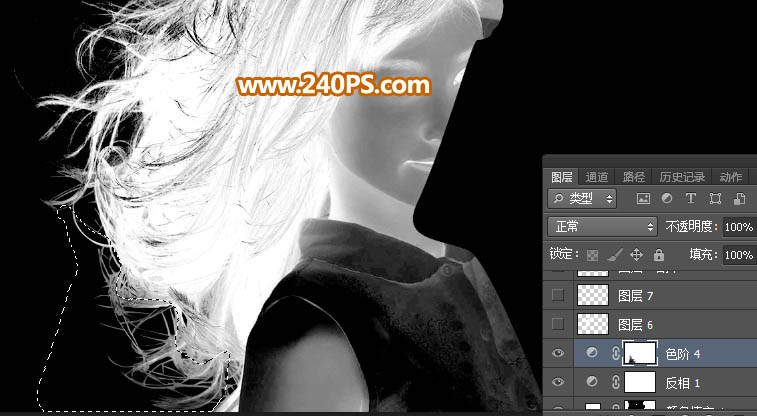Switch to the 路径 tab
Viewport: 757px width, 416px height.
coord(633,177)
